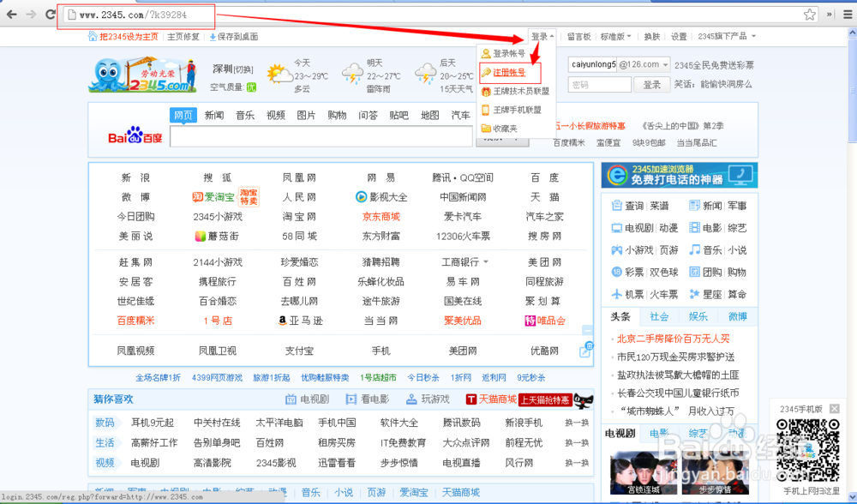Click today's sunny-cloudy weather icon
Image resolution: width=857 pixels, height=504 pixels.
279,74
